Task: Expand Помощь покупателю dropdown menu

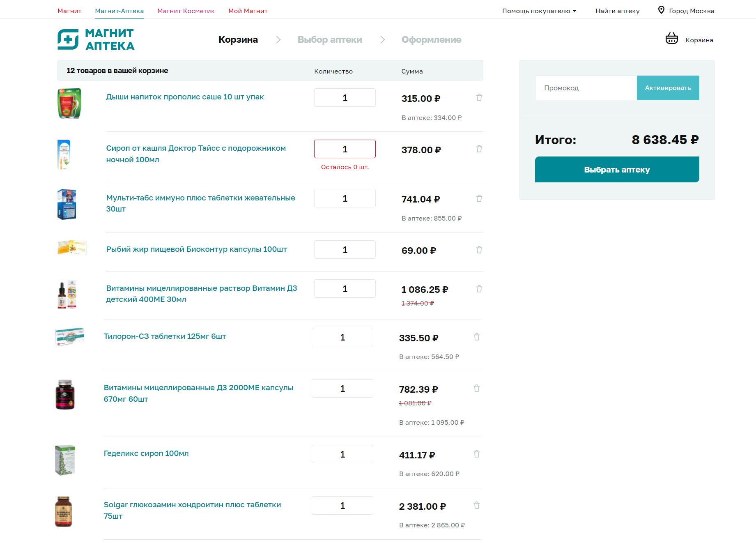Action: (x=539, y=11)
